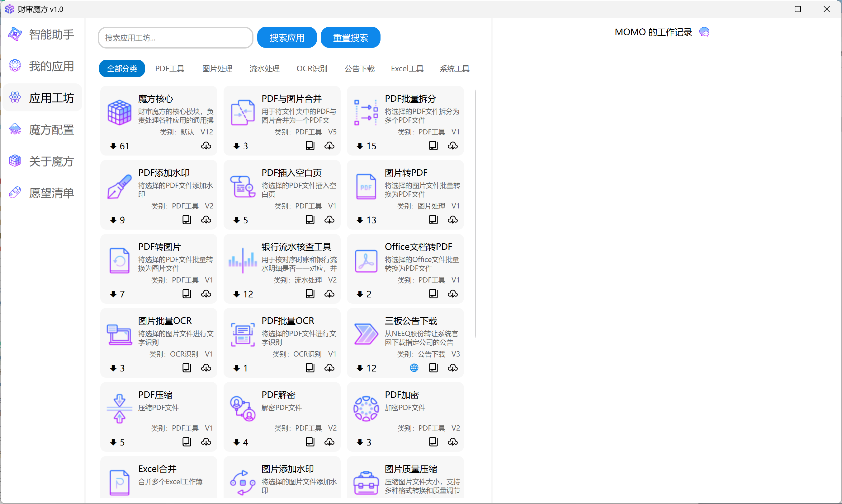The width and height of the screenshot is (842, 504).
Task: Switch to the 系统工具 category tab
Action: tap(454, 69)
